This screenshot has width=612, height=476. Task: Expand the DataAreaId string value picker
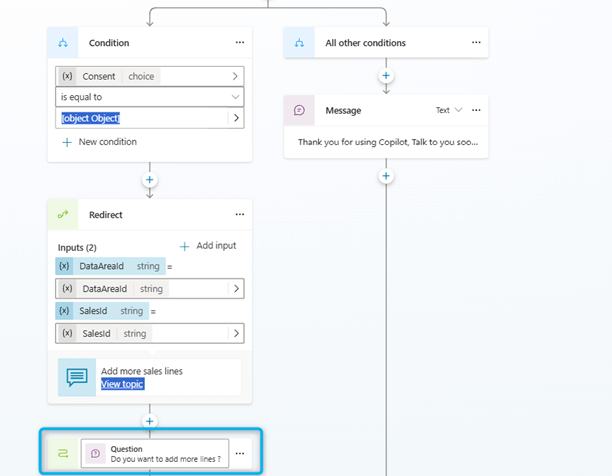[x=235, y=288]
